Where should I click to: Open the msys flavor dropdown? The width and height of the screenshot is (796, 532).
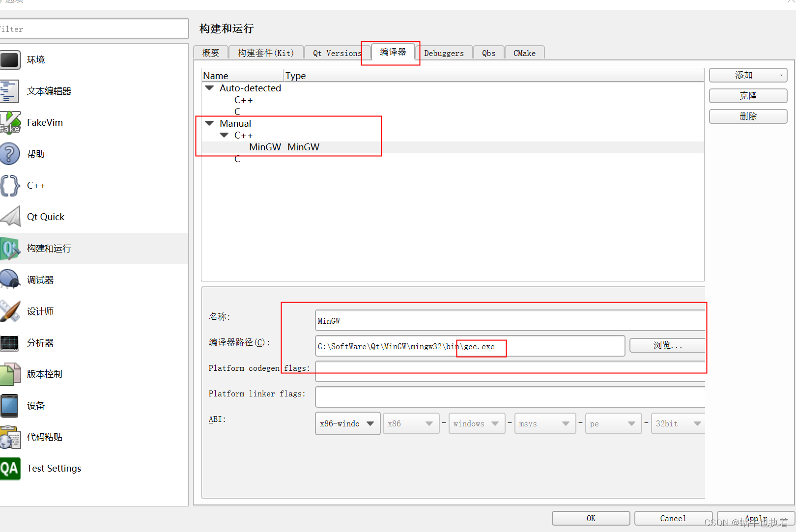tap(544, 423)
